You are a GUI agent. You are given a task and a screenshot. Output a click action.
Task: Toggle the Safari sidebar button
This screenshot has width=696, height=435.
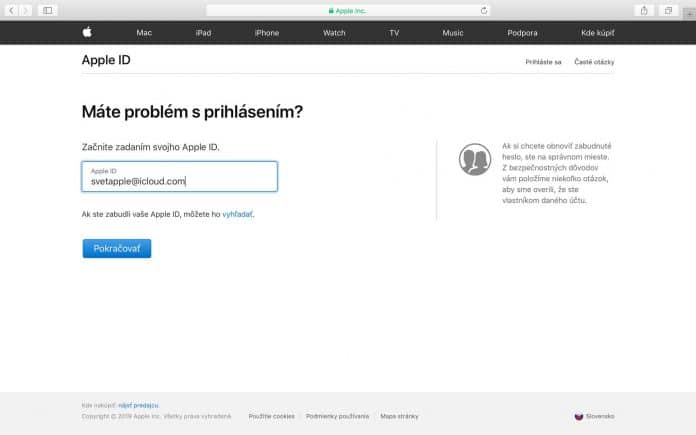point(47,10)
